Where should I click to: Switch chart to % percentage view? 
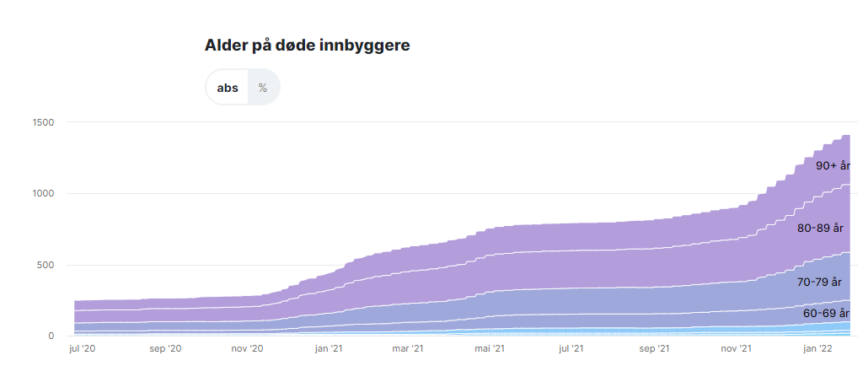(263, 88)
